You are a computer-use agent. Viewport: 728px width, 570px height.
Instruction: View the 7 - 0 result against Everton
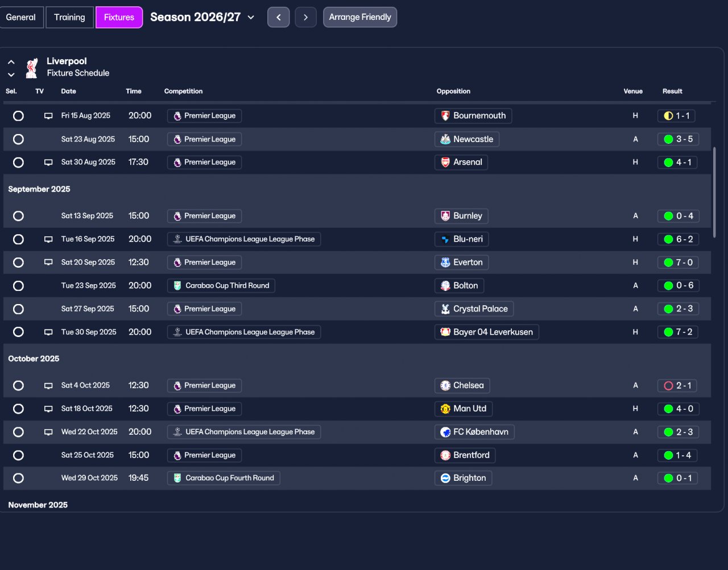[678, 263]
